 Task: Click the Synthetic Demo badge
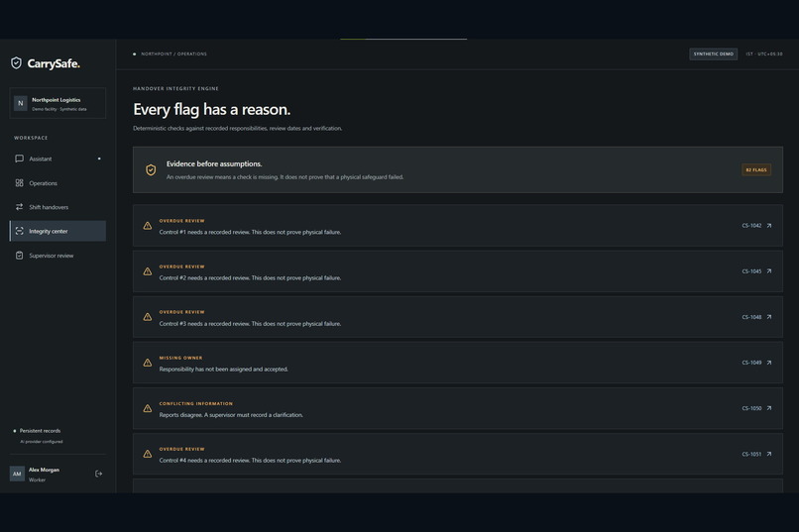(x=714, y=53)
